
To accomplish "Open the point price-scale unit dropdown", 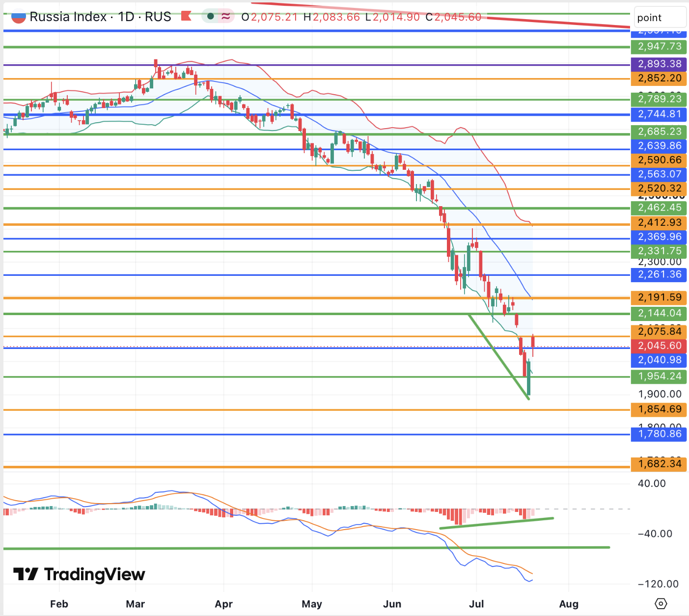I will point(660,18).
